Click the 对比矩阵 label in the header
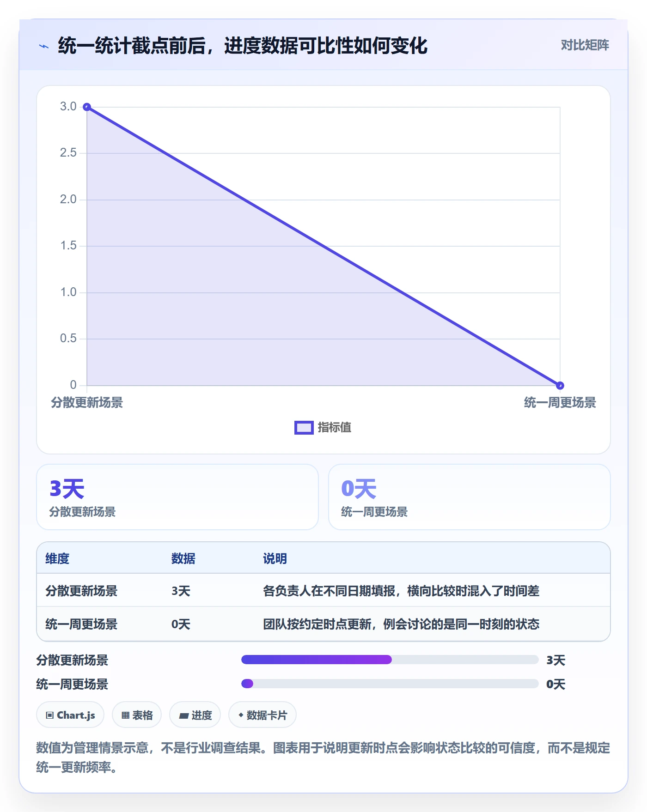 [x=585, y=45]
